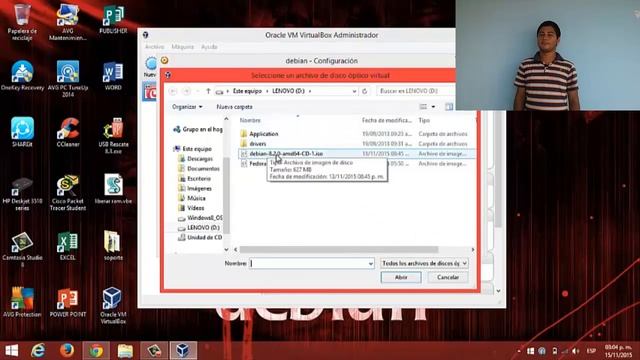
Task: Select the drivers folder
Action: (258, 144)
